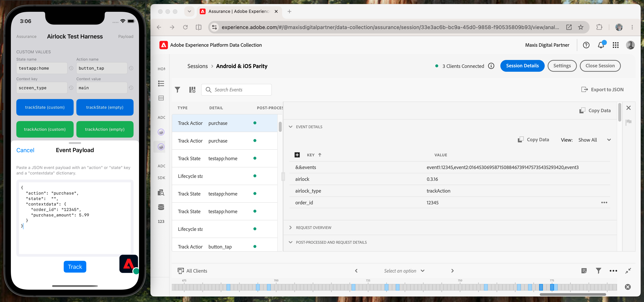
Task: Open session Settings button
Action: point(562,66)
